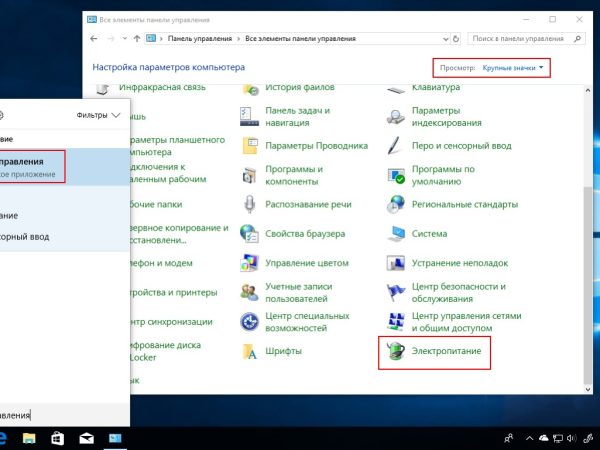Open the Store icon on taskbar

pos(57,438)
